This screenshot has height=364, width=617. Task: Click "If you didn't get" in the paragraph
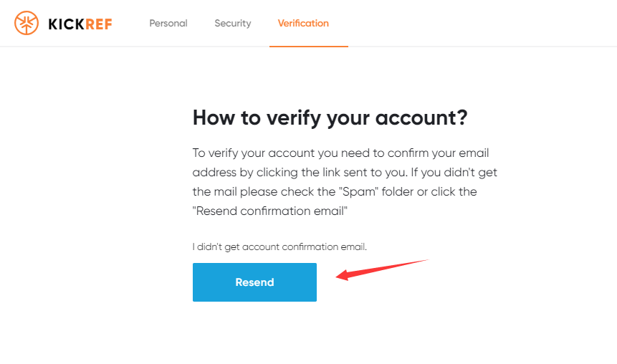click(x=454, y=173)
